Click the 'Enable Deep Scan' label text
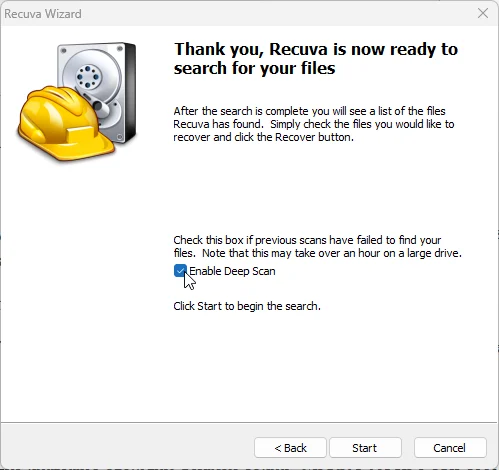 tap(232, 271)
